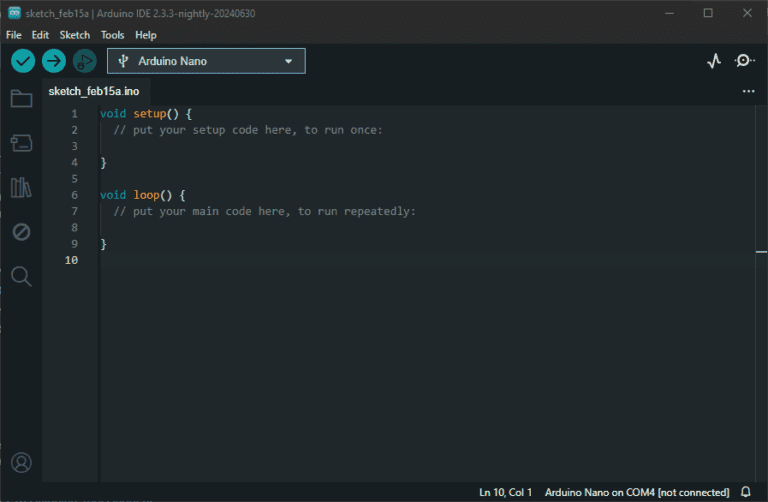Click the Upload arrow button
Image resolution: width=768 pixels, height=502 pixels.
click(x=54, y=61)
